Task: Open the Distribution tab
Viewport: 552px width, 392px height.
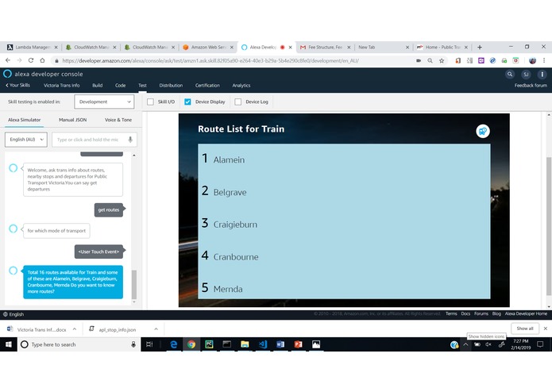Action: point(171,85)
